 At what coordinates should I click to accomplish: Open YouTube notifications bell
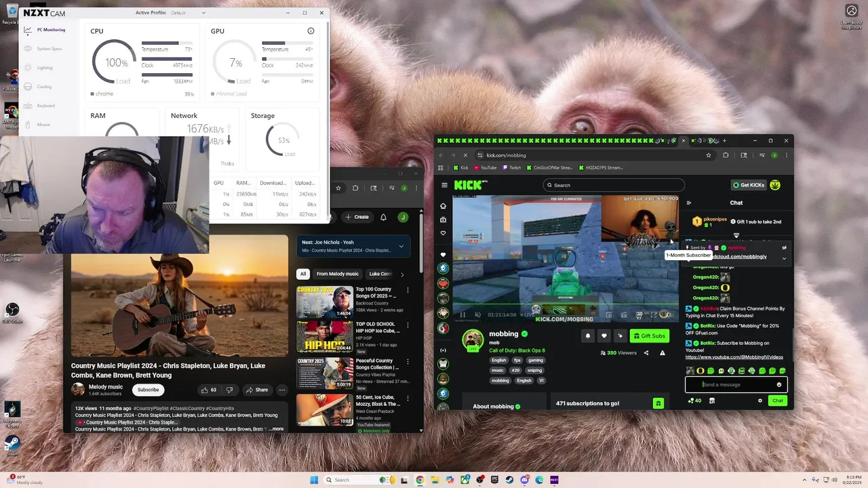[x=383, y=217]
